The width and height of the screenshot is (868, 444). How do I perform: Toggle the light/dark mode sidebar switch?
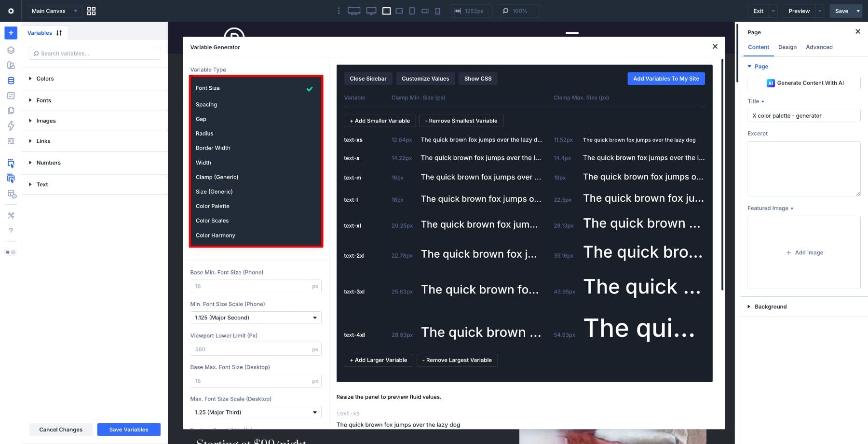11,252
